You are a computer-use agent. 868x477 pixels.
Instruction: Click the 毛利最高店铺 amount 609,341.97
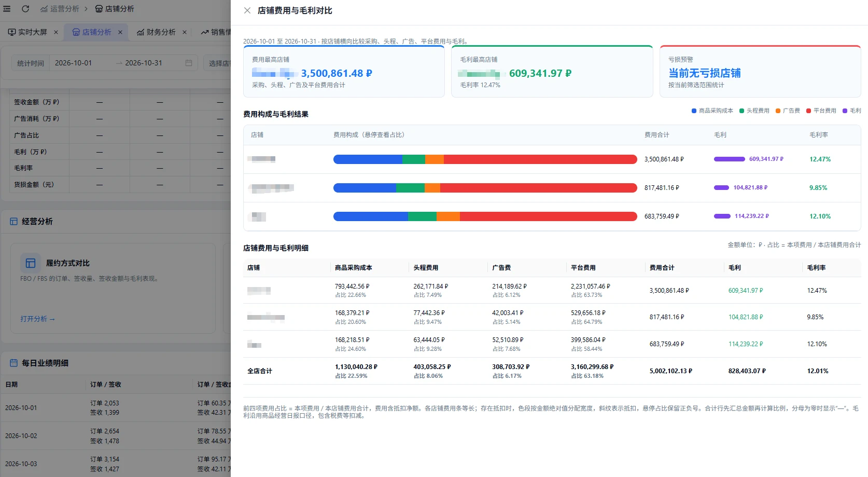[540, 73]
